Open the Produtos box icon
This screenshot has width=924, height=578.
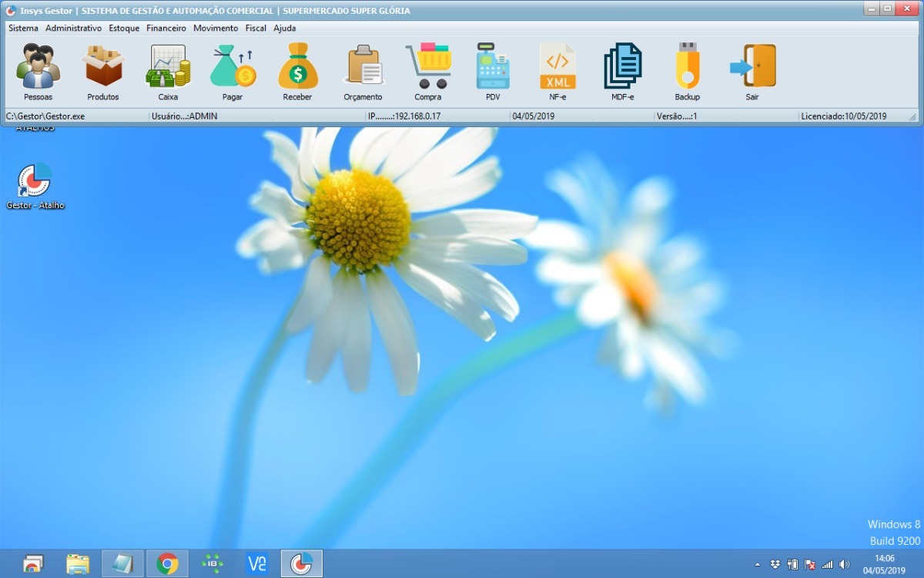[103, 66]
